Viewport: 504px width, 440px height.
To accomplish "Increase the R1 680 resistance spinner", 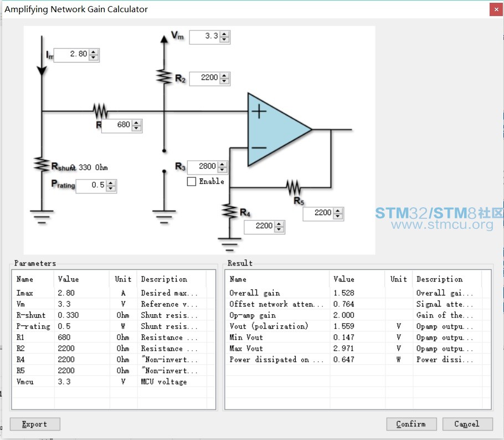I will [137, 122].
